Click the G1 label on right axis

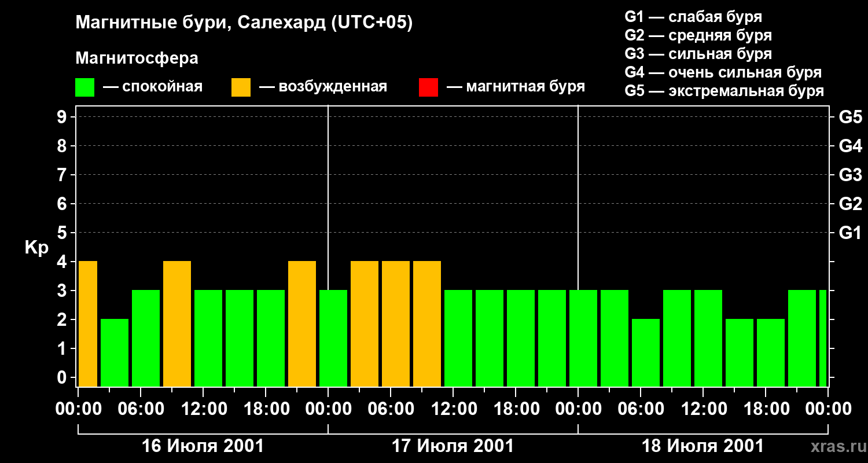click(x=850, y=233)
